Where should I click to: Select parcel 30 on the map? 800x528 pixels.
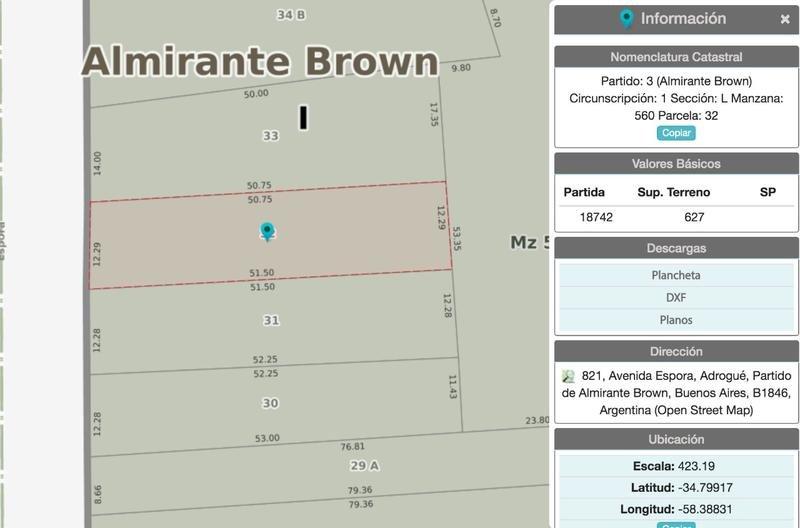point(270,403)
